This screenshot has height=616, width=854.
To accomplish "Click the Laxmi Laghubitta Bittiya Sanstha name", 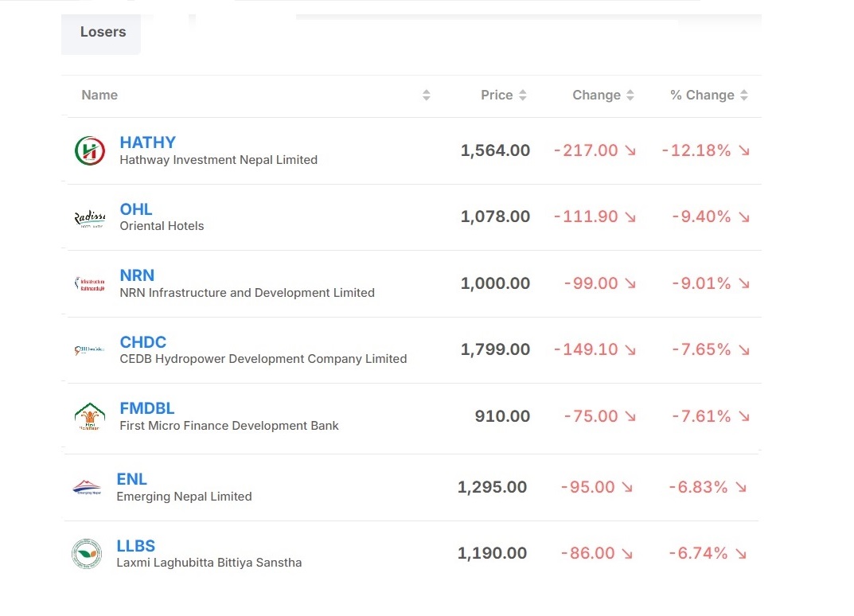I will click(x=209, y=563).
